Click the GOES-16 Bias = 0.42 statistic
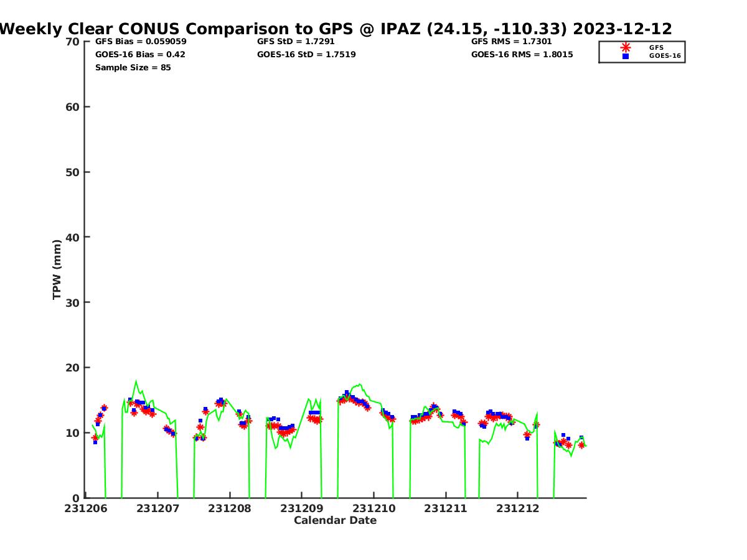This screenshot has width=747, height=560. click(x=140, y=55)
